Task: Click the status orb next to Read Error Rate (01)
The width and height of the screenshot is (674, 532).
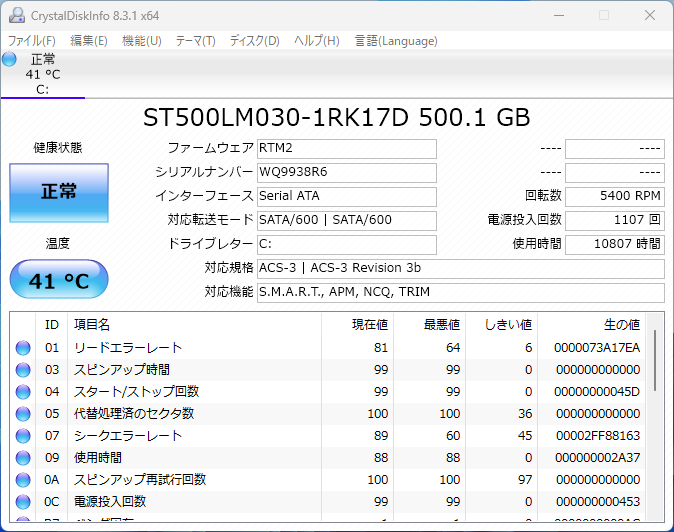Action: 23,348
